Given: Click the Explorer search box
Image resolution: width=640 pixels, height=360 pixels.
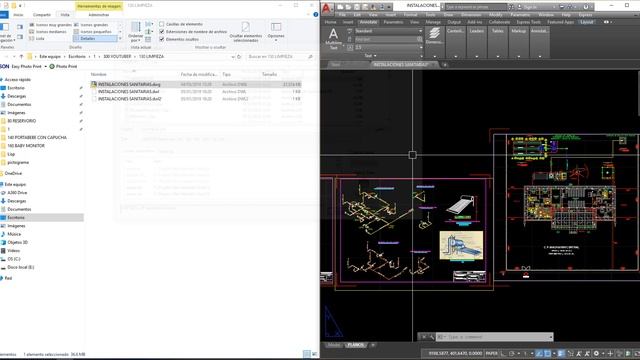Looking at the screenshot, I should pyautogui.click(x=280, y=57).
